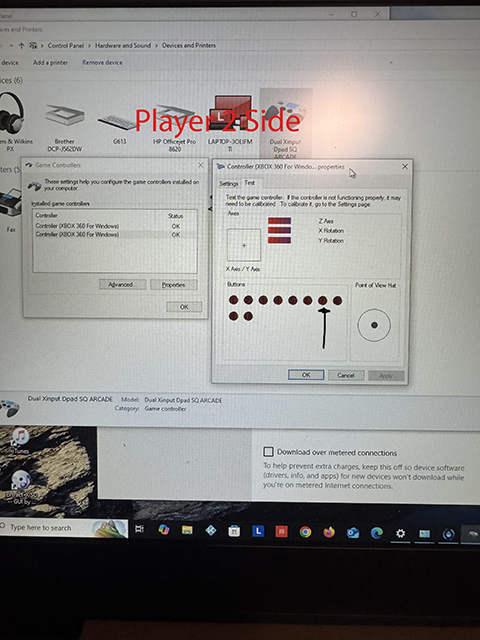The image size is (480, 640).
Task: Expand dropdown after Control Panel breadcrumb
Action: [90, 45]
